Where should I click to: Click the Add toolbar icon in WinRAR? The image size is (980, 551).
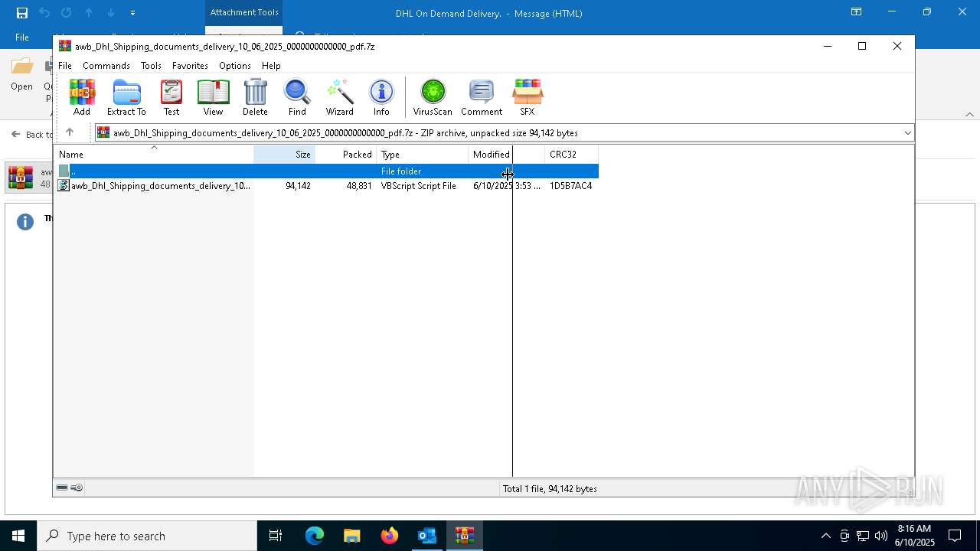pyautogui.click(x=82, y=97)
